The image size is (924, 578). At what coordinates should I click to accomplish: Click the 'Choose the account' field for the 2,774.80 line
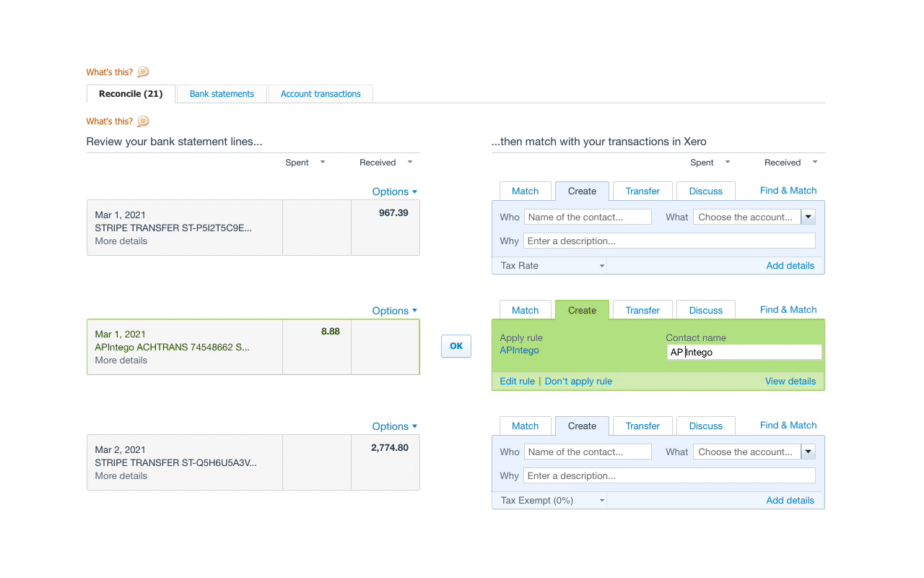click(747, 452)
